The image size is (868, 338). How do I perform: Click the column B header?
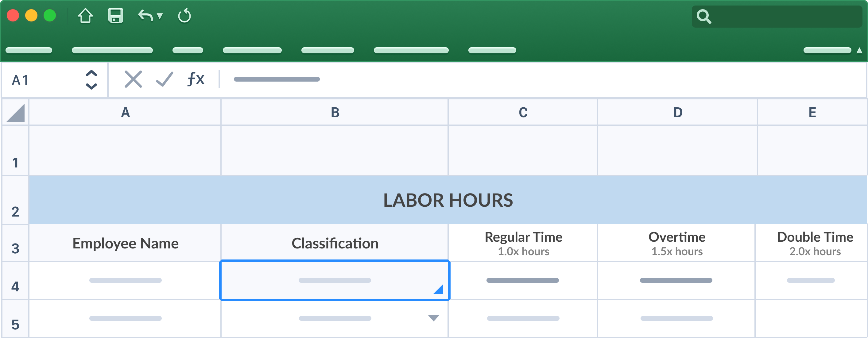[335, 113]
